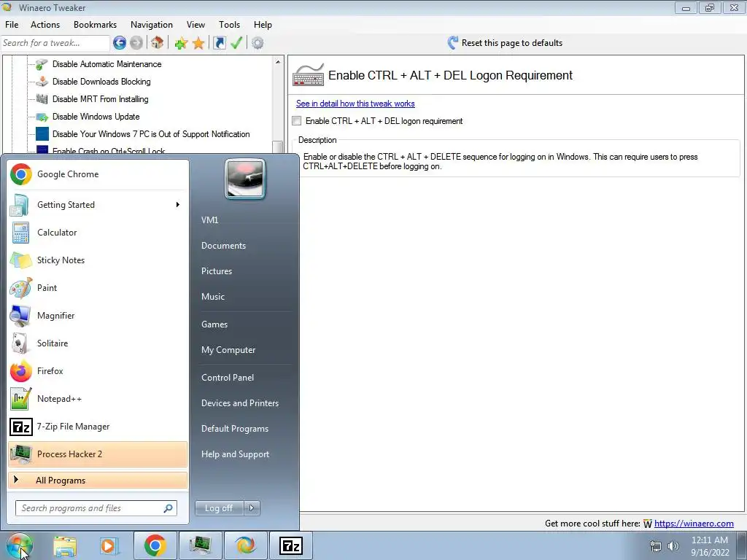Image resolution: width=747 pixels, height=560 pixels.
Task: Open the Bookmarks menu
Action: click(x=95, y=25)
